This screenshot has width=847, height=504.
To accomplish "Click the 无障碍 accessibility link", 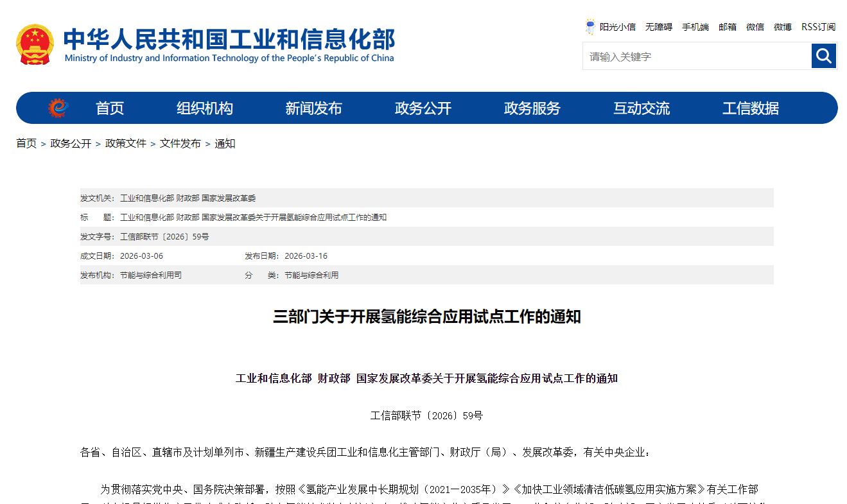I will (658, 27).
